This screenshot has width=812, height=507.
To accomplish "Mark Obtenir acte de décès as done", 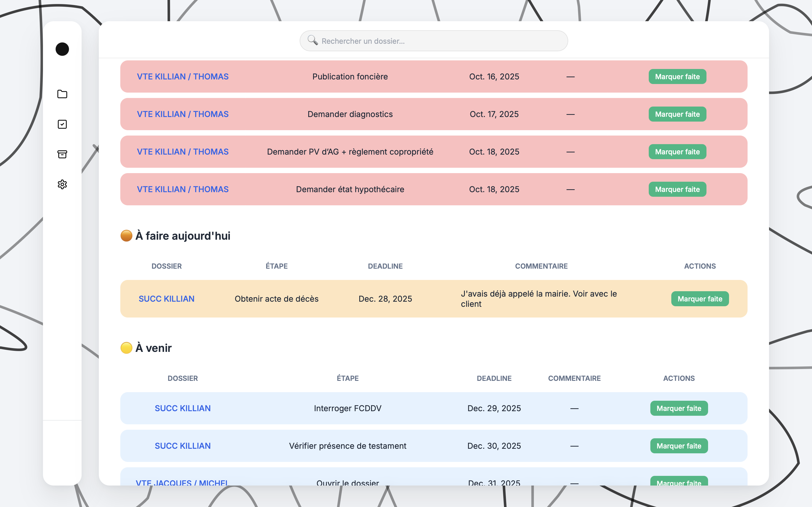I will [700, 298].
